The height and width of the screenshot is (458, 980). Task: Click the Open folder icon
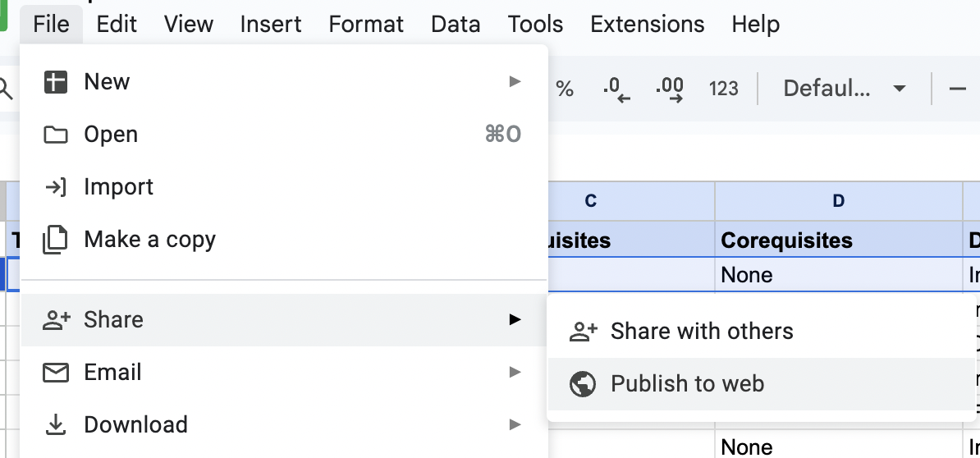pos(56,135)
